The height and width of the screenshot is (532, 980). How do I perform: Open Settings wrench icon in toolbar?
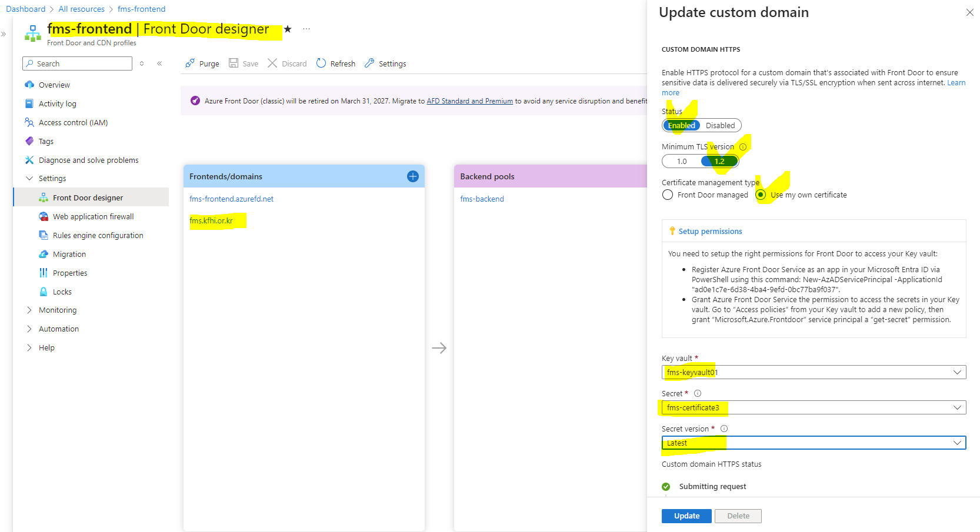[x=369, y=63]
